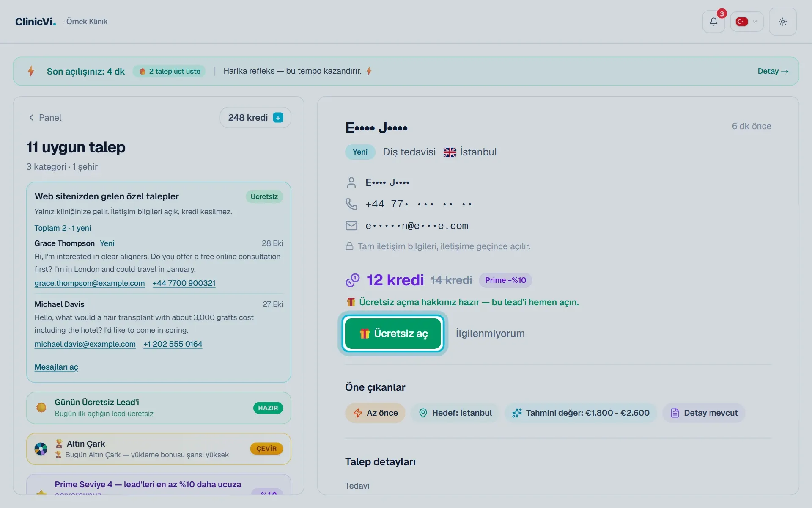Click phone link +1 202 555 0164

[173, 344]
